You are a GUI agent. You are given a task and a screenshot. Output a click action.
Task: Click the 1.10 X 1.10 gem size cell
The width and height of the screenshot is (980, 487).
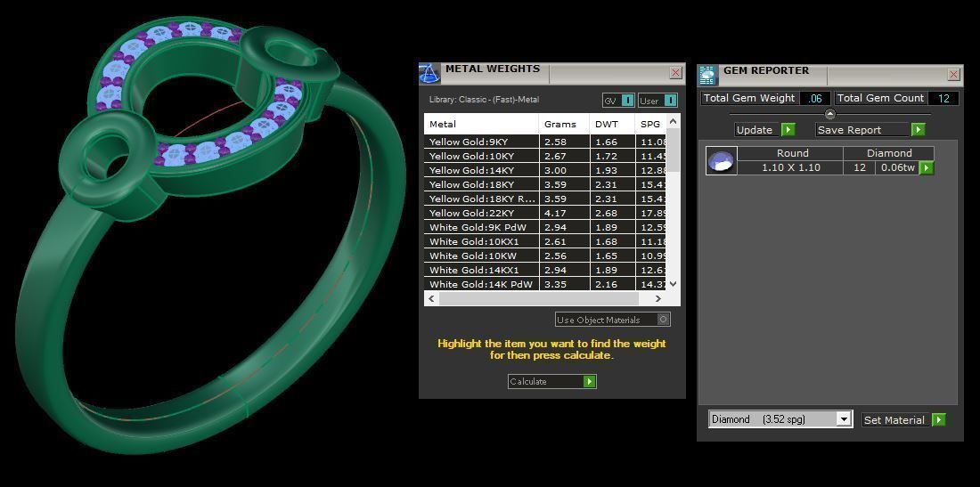tap(790, 168)
